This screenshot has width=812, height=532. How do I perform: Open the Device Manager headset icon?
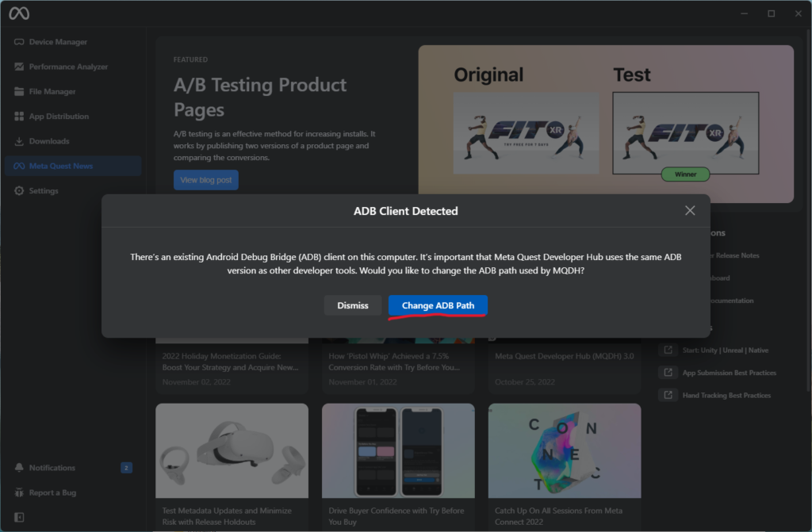[19, 42]
